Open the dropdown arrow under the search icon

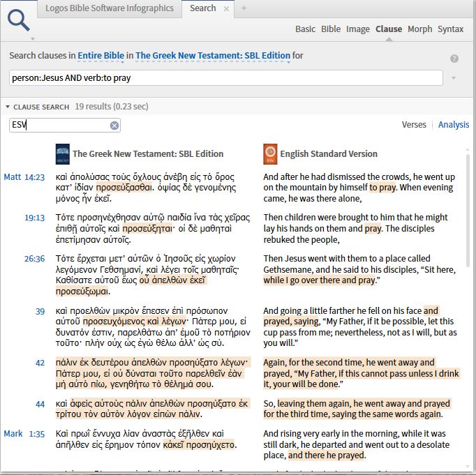coord(33,39)
